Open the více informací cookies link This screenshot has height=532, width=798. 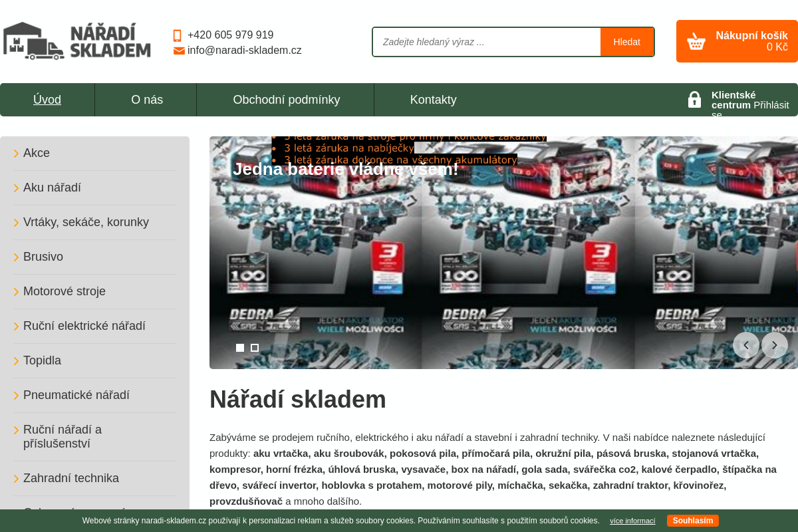(632, 521)
